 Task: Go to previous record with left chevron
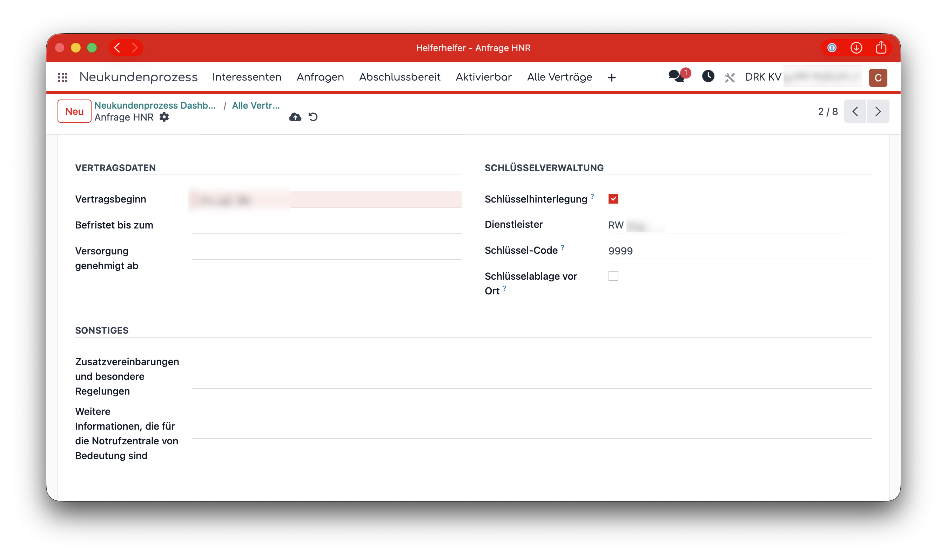(x=855, y=111)
